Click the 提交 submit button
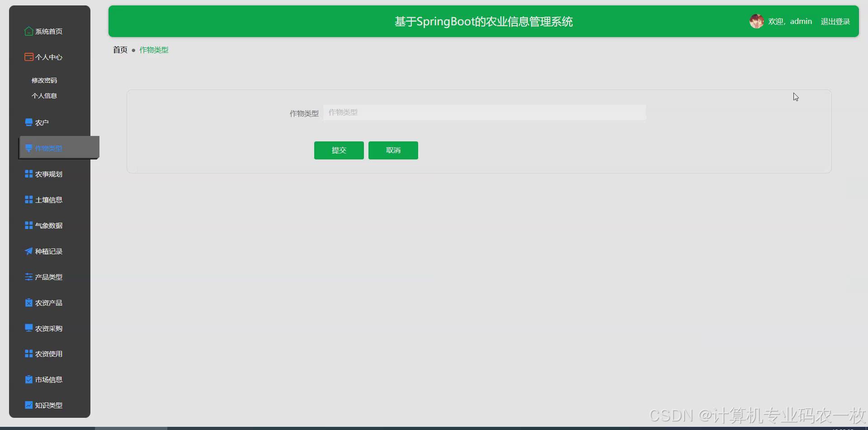Viewport: 868px width, 430px height. (x=339, y=150)
